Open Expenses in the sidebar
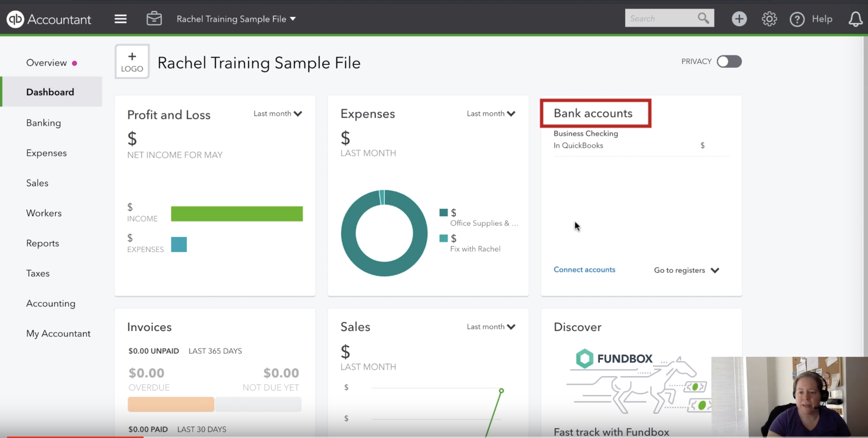This screenshot has height=438, width=868. [46, 153]
